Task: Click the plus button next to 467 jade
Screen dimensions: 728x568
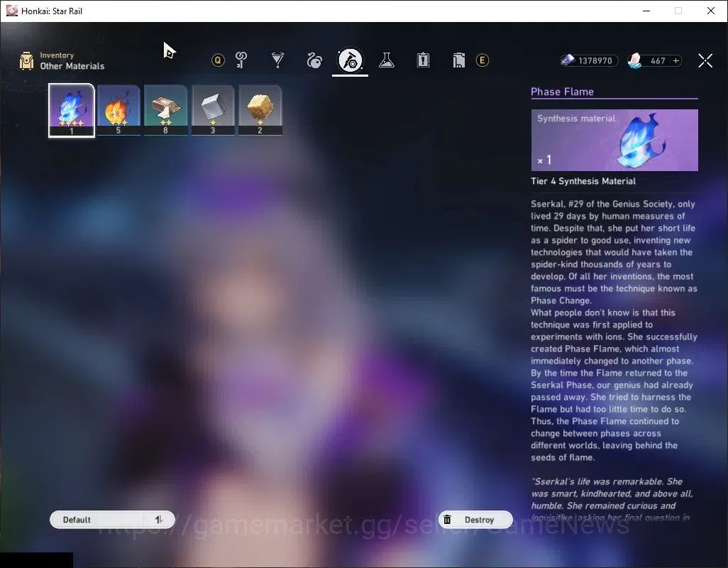Action: pyautogui.click(x=676, y=60)
